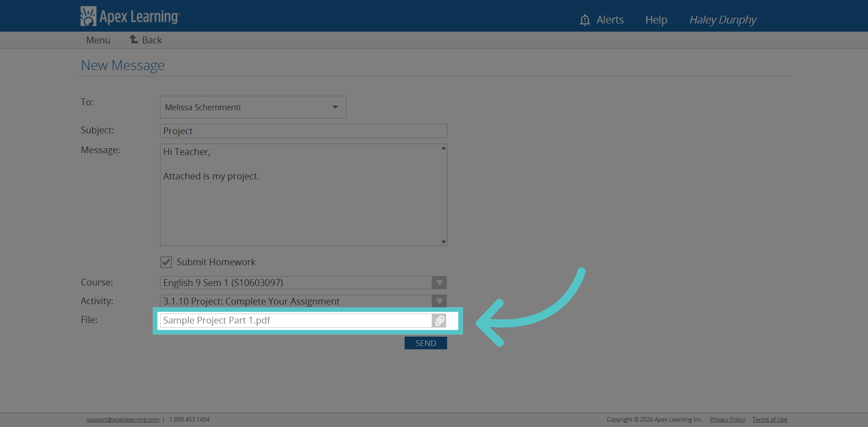868x427 pixels.
Task: Click the Apex Learning logo
Action: (130, 16)
